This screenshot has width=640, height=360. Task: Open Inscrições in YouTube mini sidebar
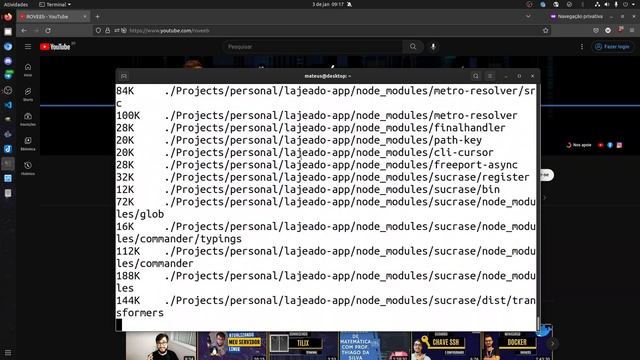28,119
